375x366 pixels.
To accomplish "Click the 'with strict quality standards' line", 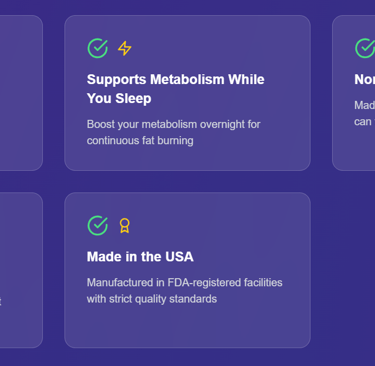I will 152,299.
